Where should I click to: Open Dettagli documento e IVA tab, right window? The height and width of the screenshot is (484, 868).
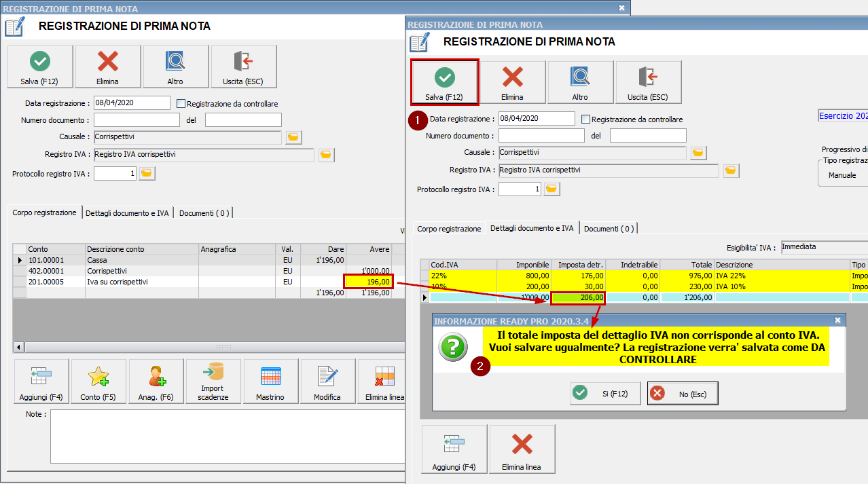pyautogui.click(x=532, y=228)
